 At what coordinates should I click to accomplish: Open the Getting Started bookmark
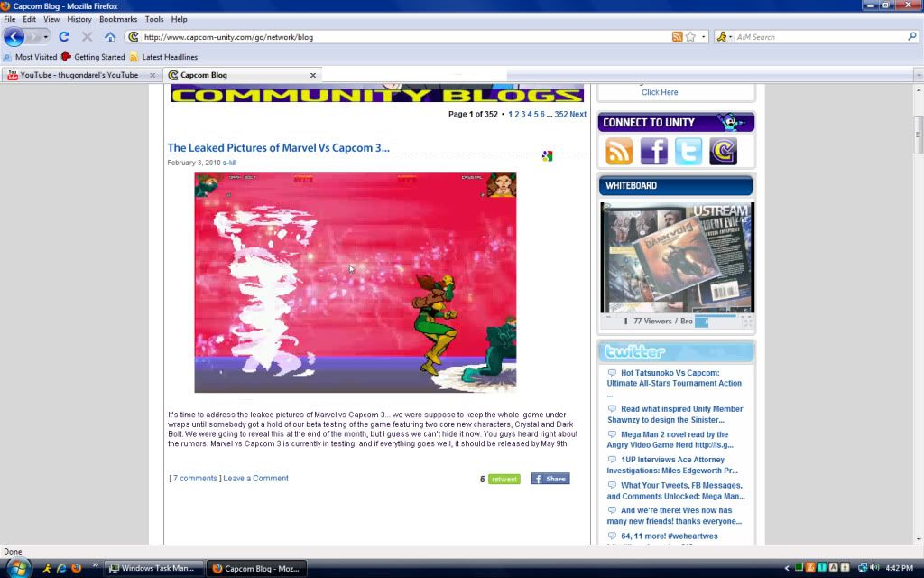coord(94,57)
